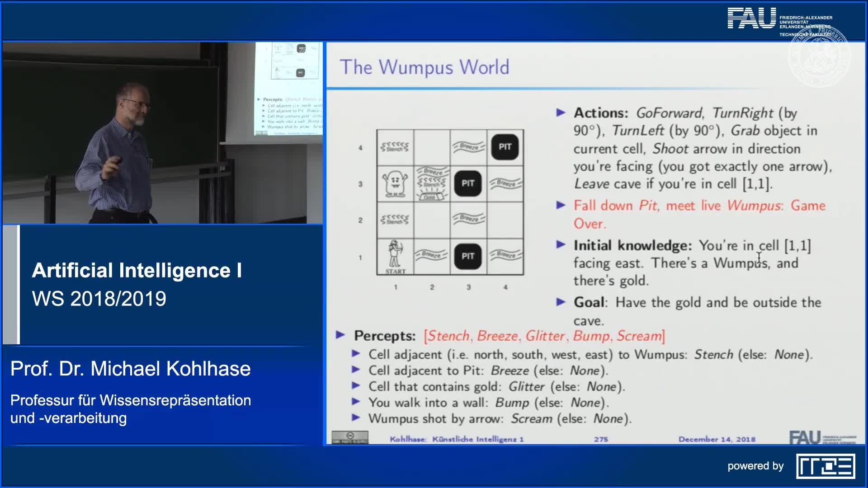Viewport: 868px width, 488px height.
Task: Click the FAU logo at top right
Action: (751, 19)
